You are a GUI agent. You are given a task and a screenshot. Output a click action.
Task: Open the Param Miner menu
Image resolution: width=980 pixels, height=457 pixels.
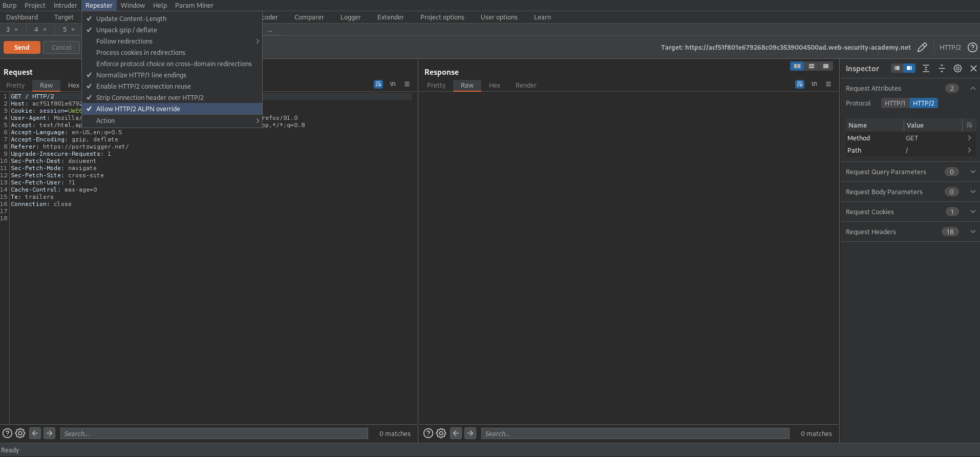coord(194,5)
